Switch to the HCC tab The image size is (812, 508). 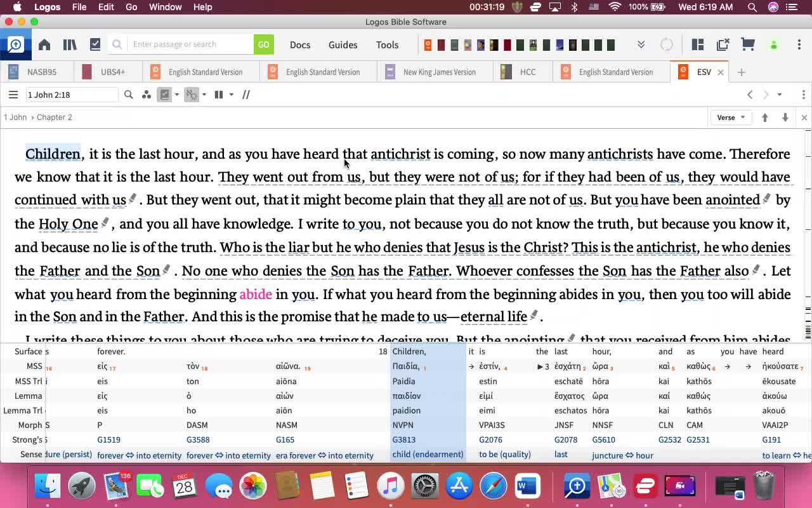[x=523, y=72]
